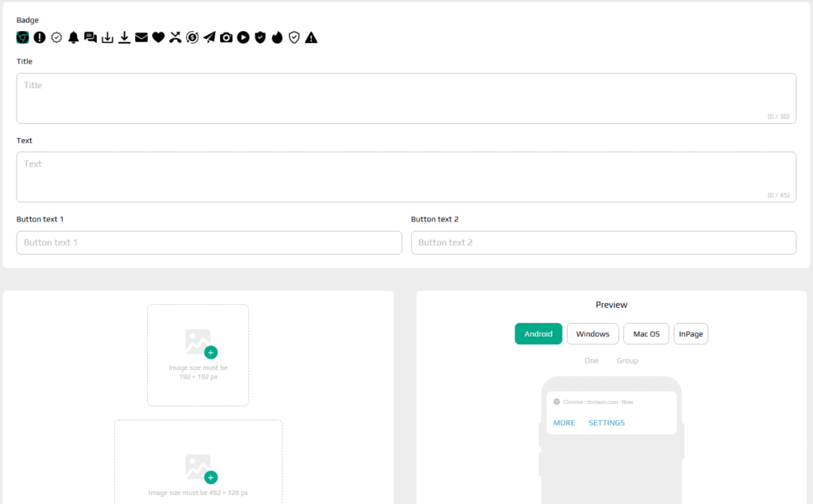Viewport: 813px width, 504px height.
Task: Choose the flame badge icon
Action: [277, 37]
